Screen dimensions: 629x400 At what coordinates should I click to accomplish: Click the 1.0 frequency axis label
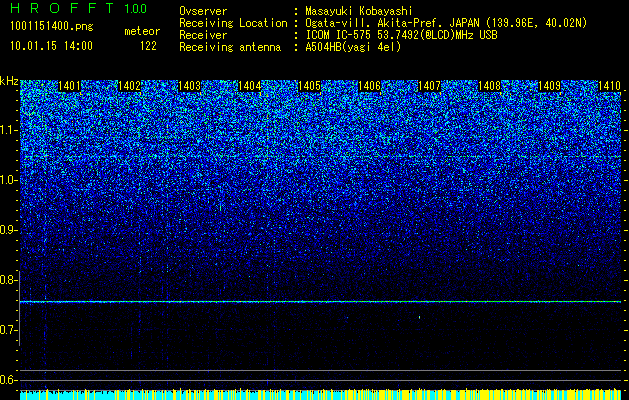pos(8,180)
